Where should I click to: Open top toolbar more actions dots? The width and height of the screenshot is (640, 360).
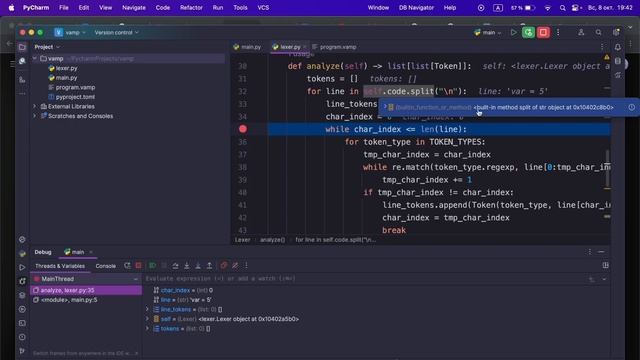pyautogui.click(x=558, y=32)
